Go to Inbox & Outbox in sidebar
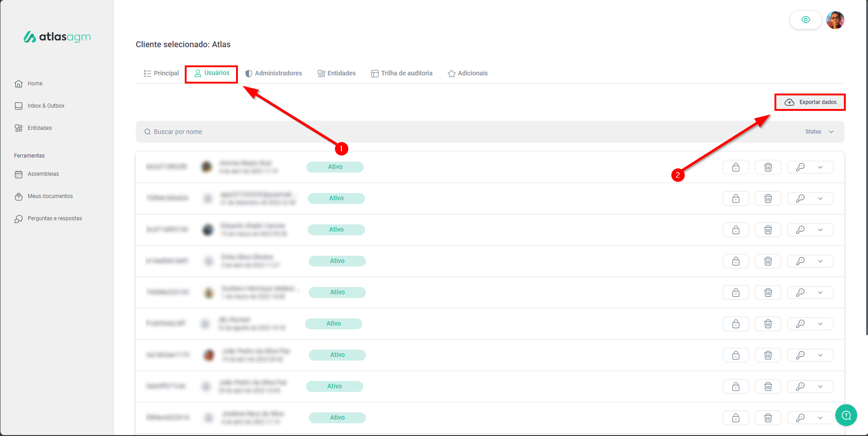 pos(46,106)
